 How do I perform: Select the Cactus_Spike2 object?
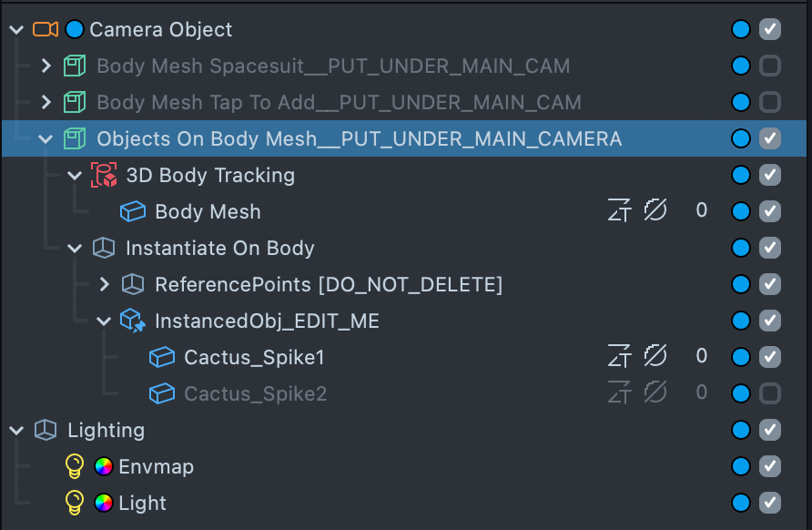[255, 393]
